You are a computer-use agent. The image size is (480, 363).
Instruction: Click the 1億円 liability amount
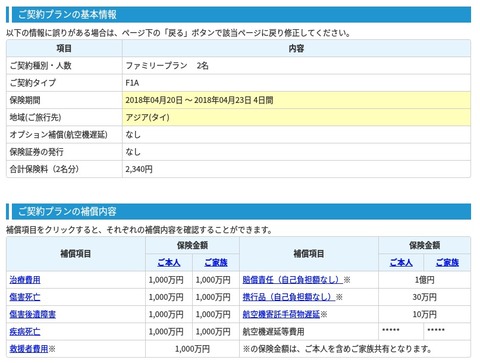tap(424, 280)
